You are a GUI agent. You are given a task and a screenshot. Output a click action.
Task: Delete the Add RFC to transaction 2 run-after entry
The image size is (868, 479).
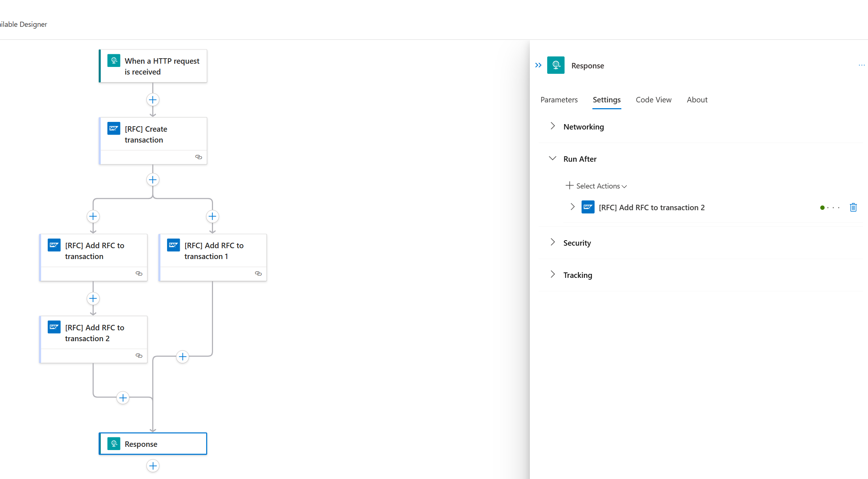(x=853, y=207)
